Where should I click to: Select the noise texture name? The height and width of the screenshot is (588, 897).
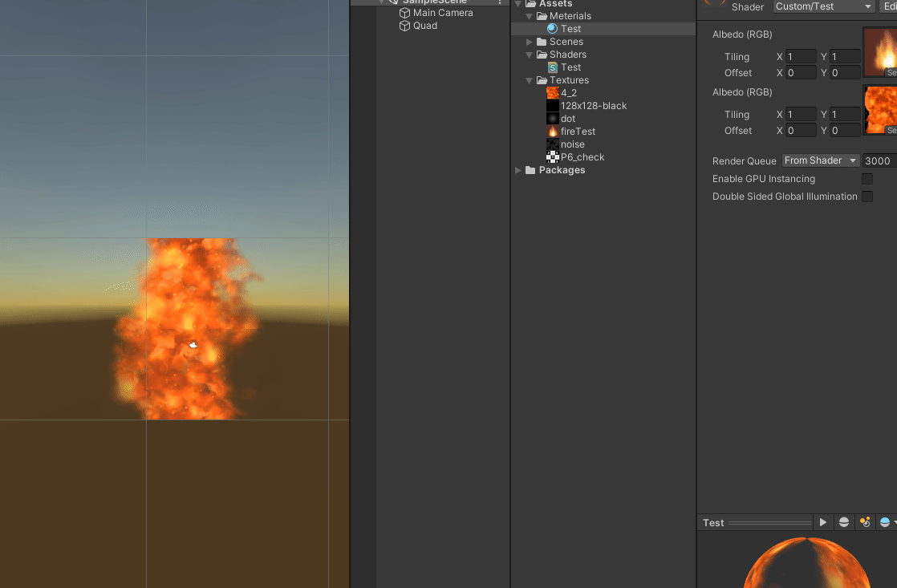point(573,144)
